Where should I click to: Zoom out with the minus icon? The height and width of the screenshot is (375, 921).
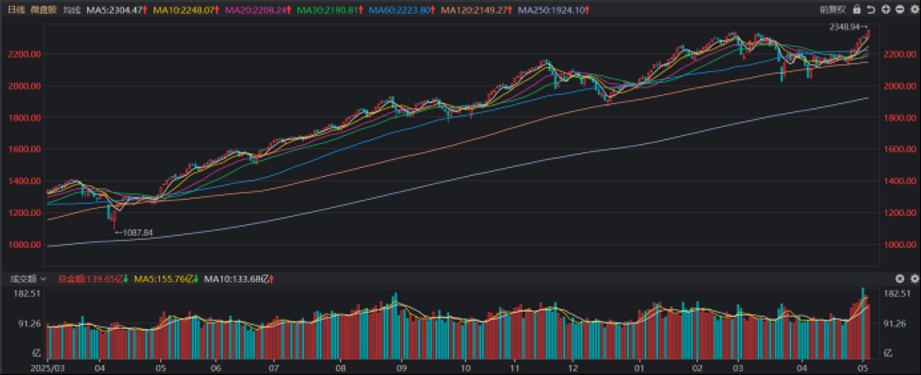pyautogui.click(x=900, y=10)
